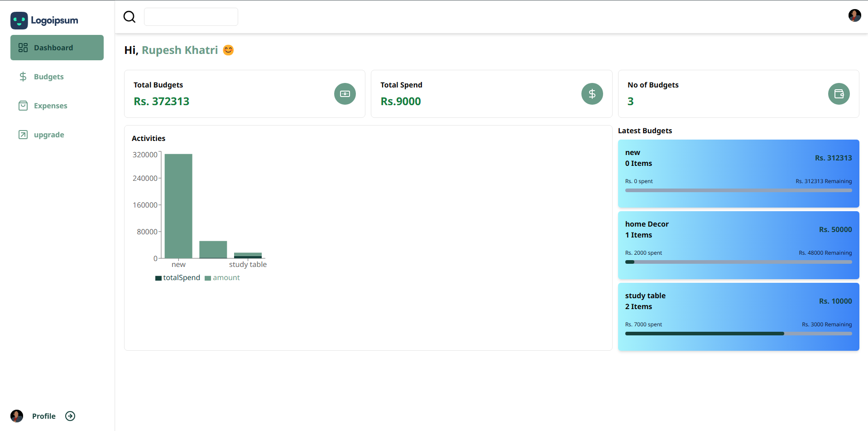Click the Budgets dollar icon in sidebar
The image size is (868, 431).
tap(23, 77)
